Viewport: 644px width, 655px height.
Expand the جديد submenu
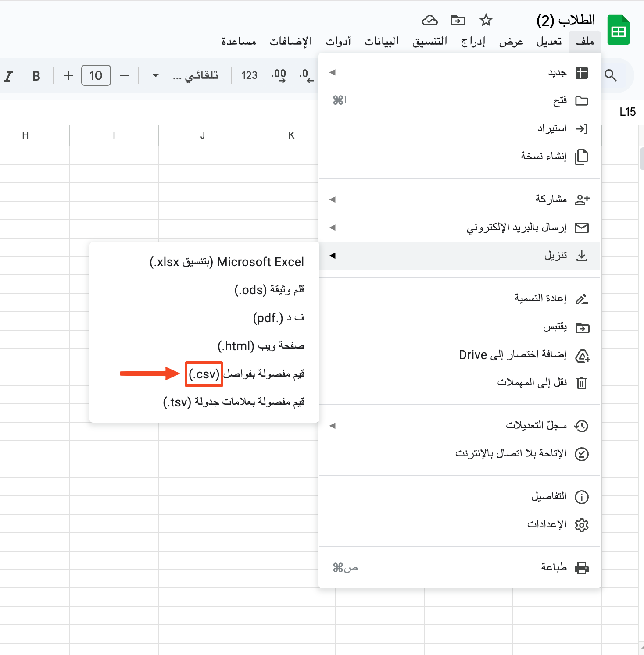(460, 73)
